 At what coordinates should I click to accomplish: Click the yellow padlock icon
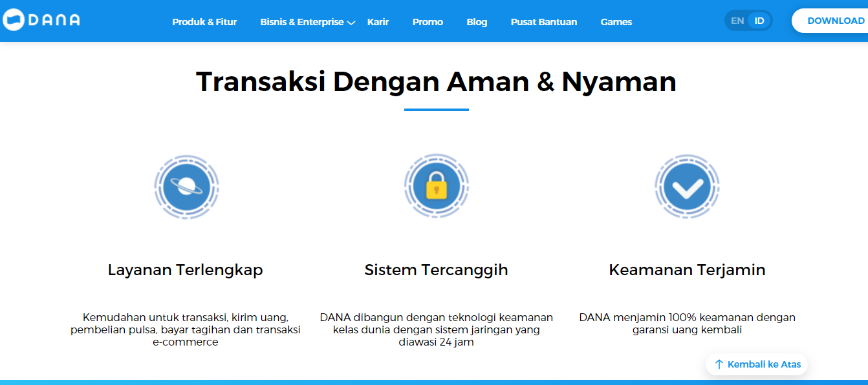[437, 187]
